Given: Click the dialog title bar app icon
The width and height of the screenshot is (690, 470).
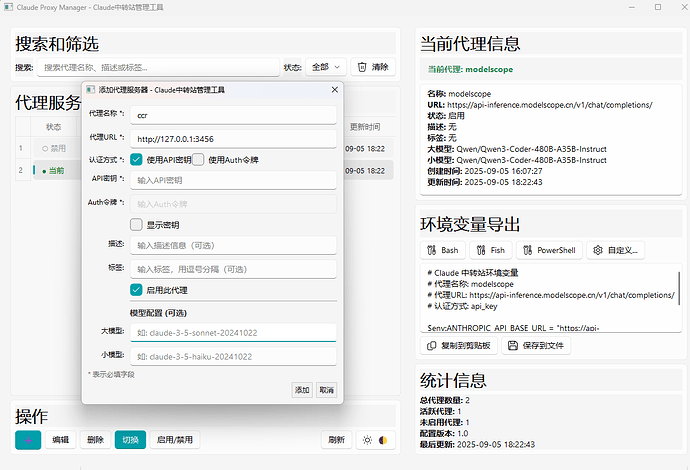Looking at the screenshot, I should [90, 90].
